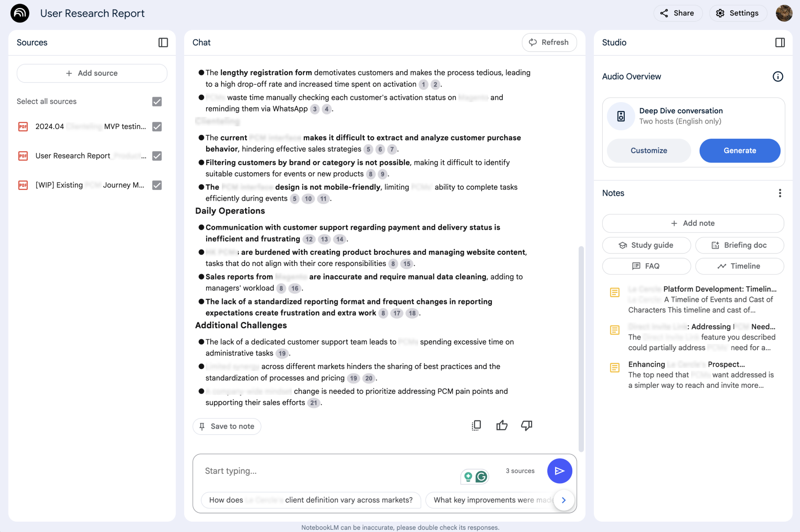Click the Audio Overview info icon
The image size is (800, 532).
pos(778,77)
